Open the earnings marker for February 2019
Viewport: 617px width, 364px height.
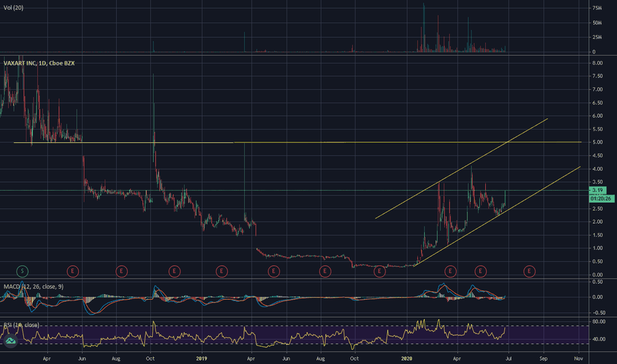(x=222, y=271)
